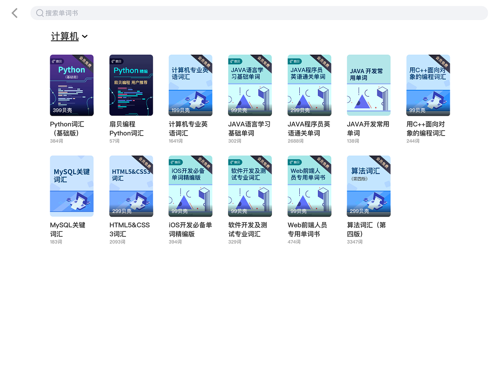The image size is (500, 367).
Task: Open JAVA开发常用单词 book cover
Action: [x=369, y=85]
